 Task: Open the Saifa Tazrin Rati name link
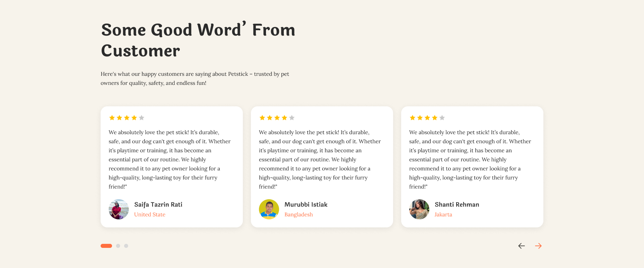(x=158, y=205)
